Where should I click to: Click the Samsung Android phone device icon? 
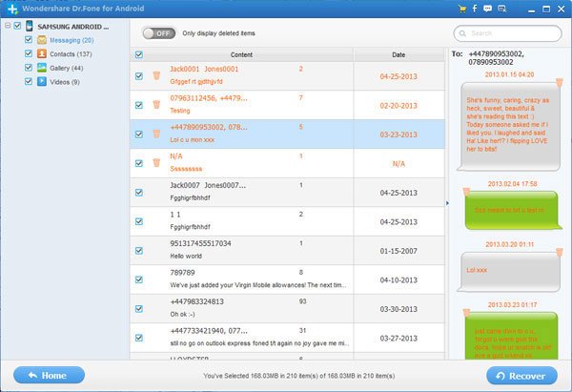pyautogui.click(x=29, y=26)
